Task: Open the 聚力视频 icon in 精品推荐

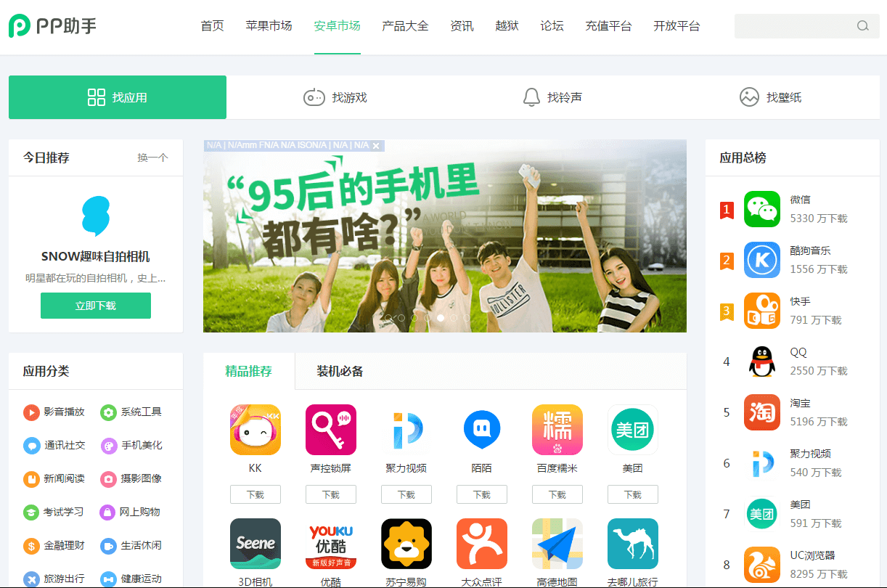Action: tap(406, 430)
